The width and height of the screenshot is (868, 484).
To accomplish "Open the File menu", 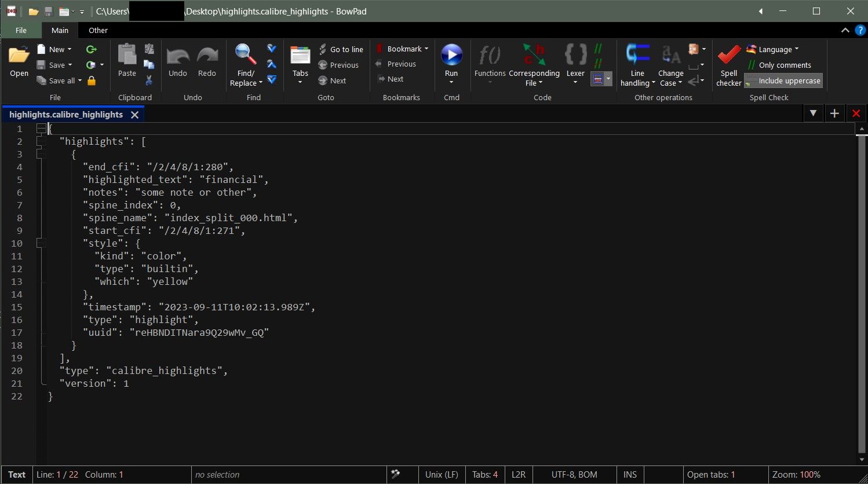I will point(21,31).
